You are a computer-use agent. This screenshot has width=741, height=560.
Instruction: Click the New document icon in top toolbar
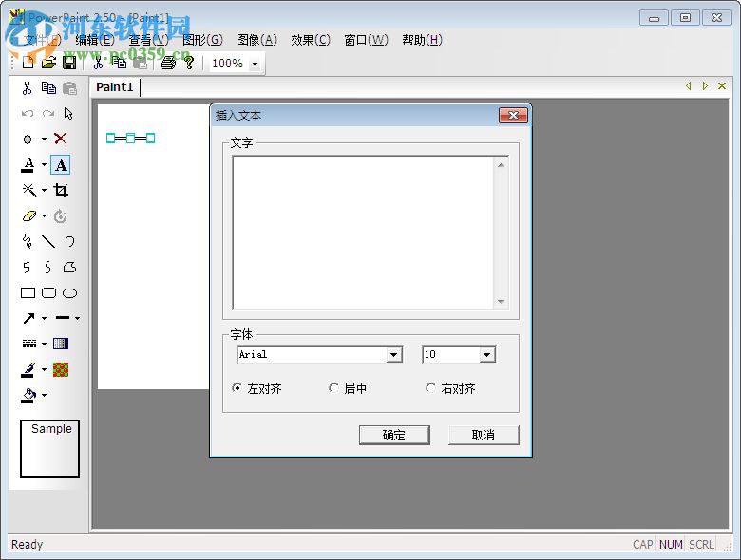point(28,63)
